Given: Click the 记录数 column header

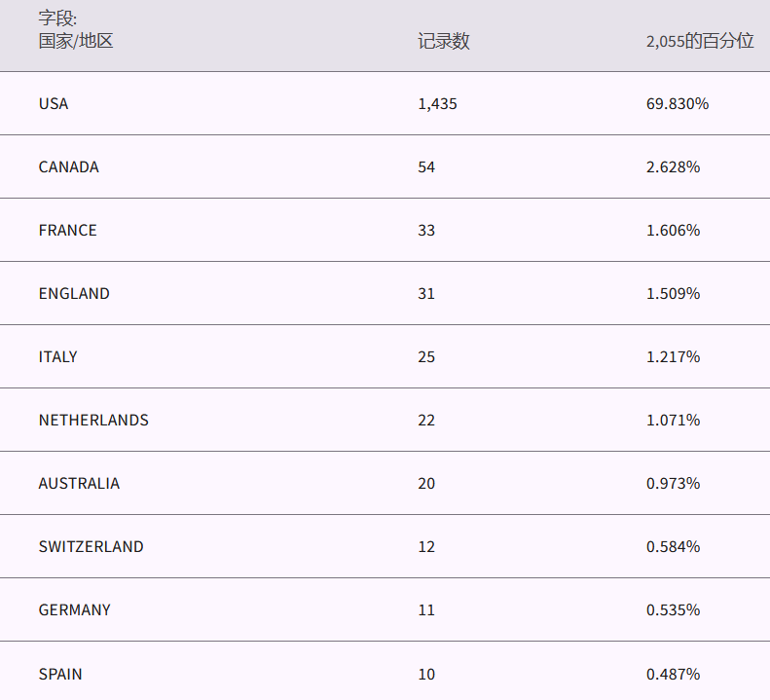Looking at the screenshot, I should (443, 41).
